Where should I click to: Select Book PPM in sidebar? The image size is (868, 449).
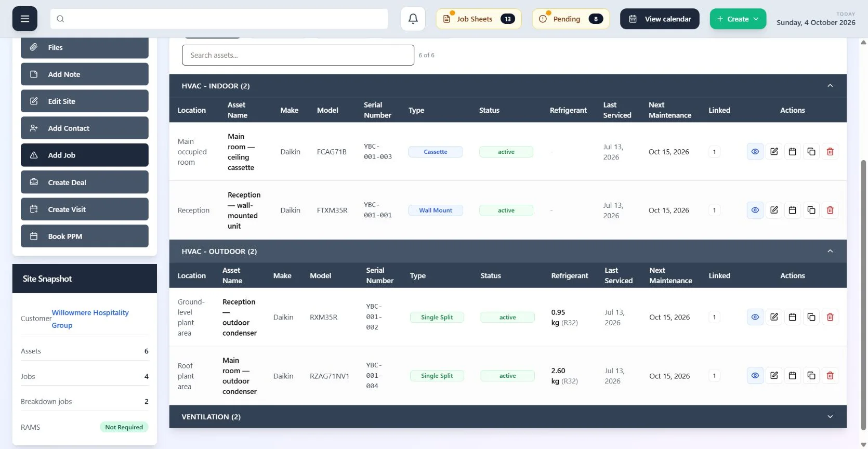click(85, 236)
